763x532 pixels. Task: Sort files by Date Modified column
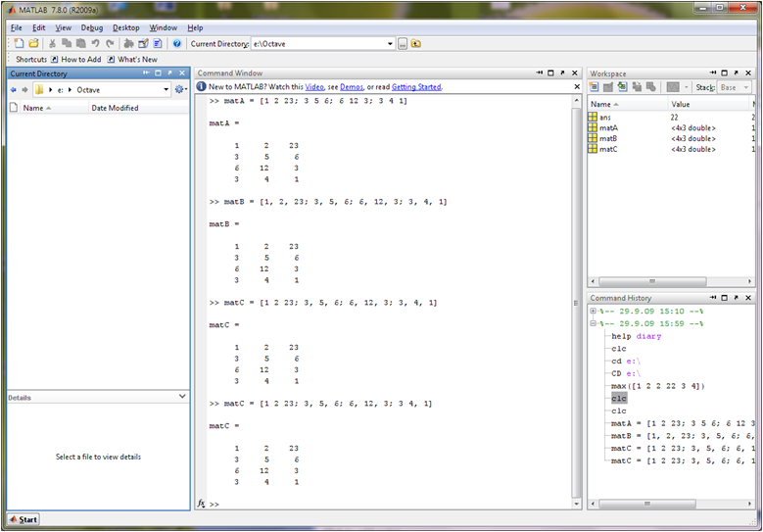pyautogui.click(x=138, y=108)
